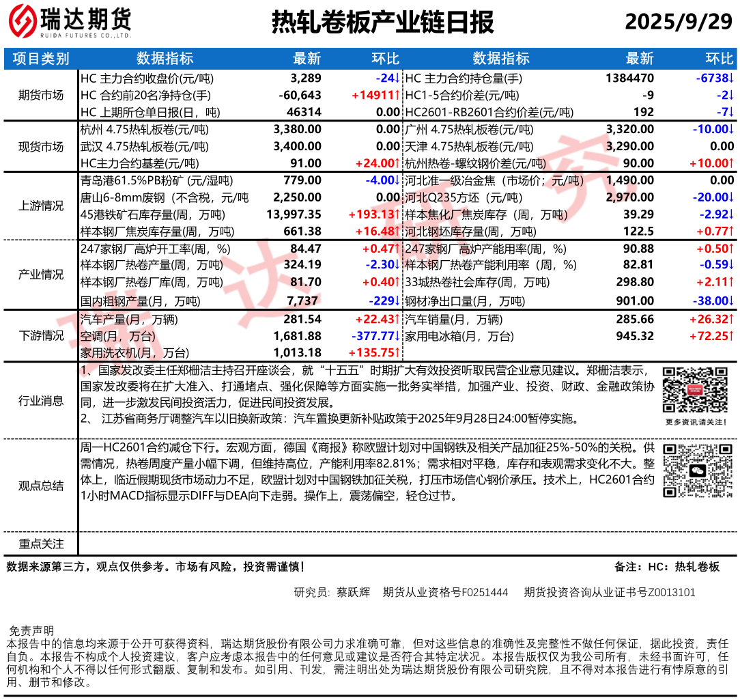Click the 期货市场 category cell
Image resolution: width=740 pixels, height=700 pixels.
tap(41, 96)
